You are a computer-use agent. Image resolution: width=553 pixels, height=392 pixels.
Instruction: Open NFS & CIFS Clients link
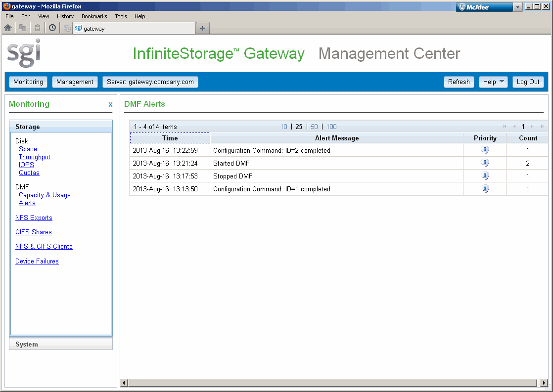coord(44,246)
